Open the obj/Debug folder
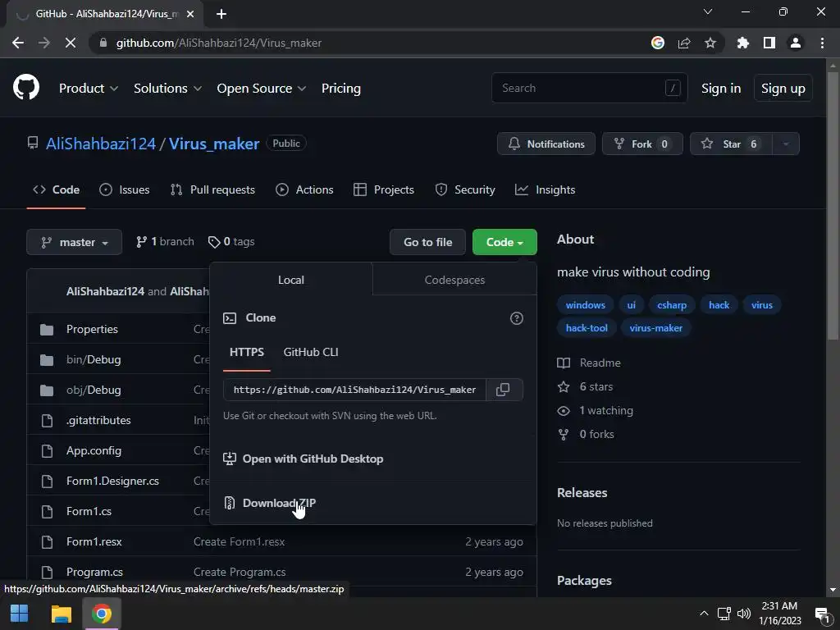 point(94,390)
